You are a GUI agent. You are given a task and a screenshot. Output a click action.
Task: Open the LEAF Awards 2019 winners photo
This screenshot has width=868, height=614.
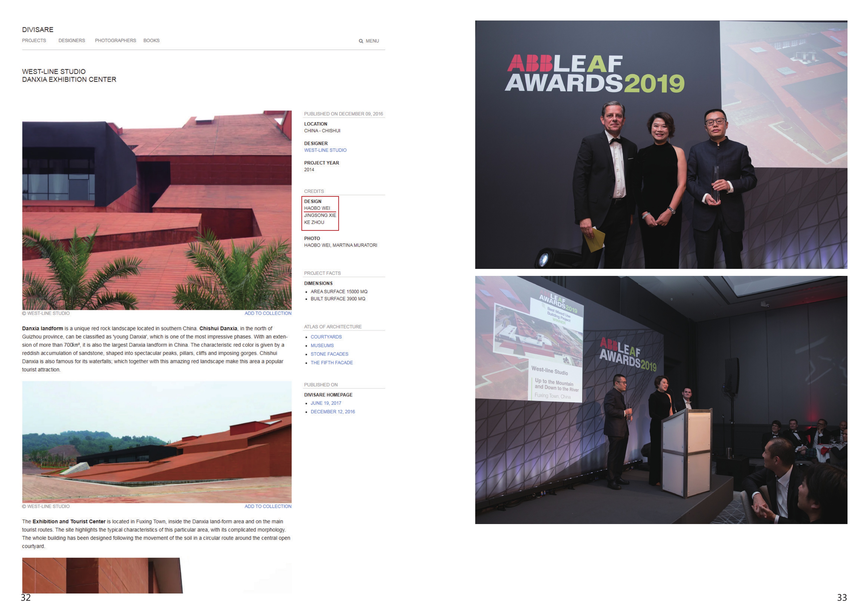pyautogui.click(x=661, y=144)
